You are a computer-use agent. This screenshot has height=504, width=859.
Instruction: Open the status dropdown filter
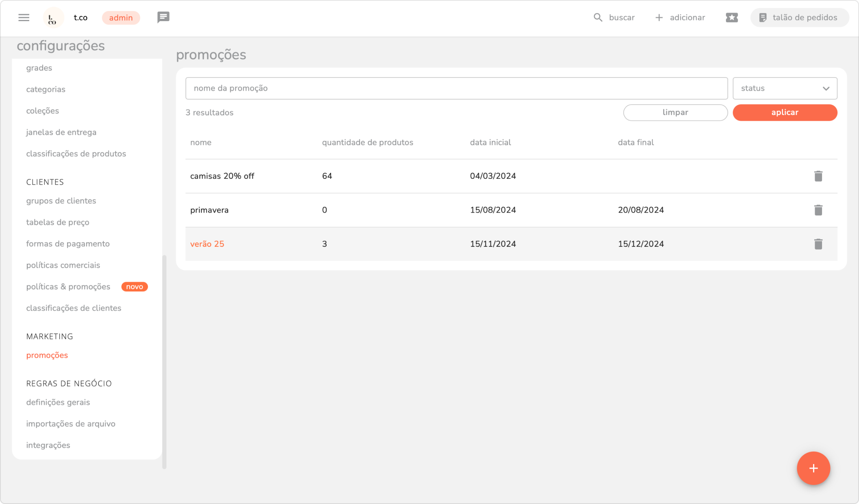point(785,88)
